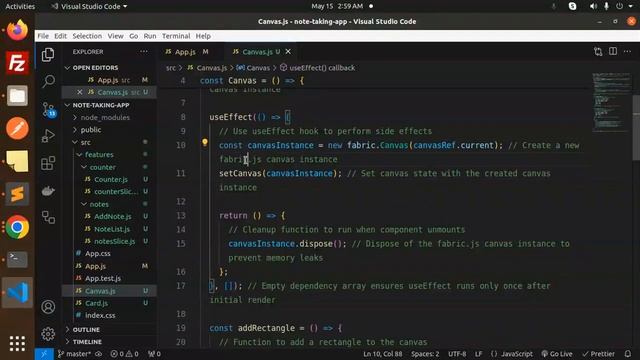The image size is (640, 360).
Task: Open Google Chrome from the dock
Action: (17, 227)
